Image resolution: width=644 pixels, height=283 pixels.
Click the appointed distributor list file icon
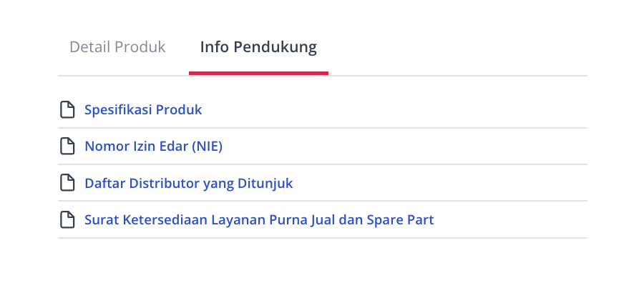pyautogui.click(x=67, y=183)
